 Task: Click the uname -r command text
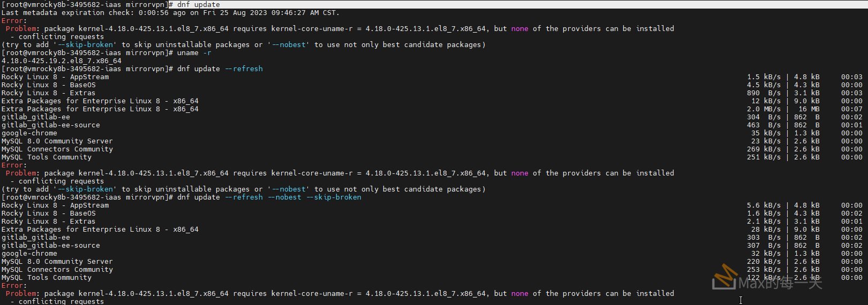[x=194, y=53]
